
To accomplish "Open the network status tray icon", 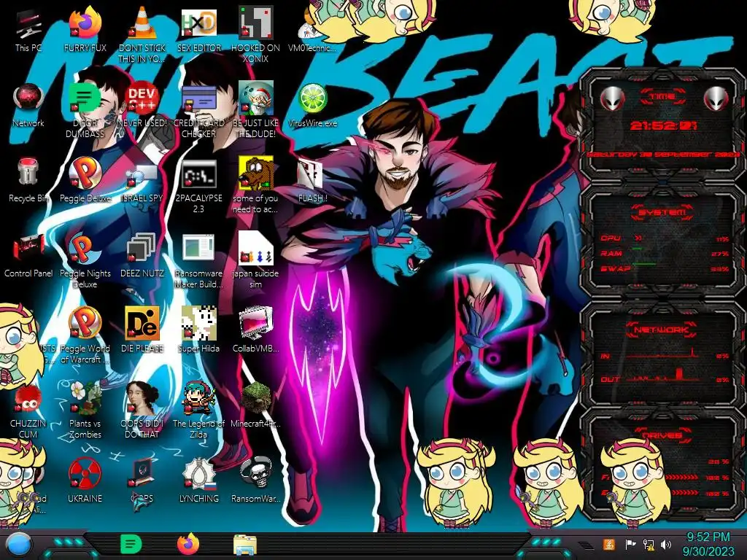I will (649, 544).
